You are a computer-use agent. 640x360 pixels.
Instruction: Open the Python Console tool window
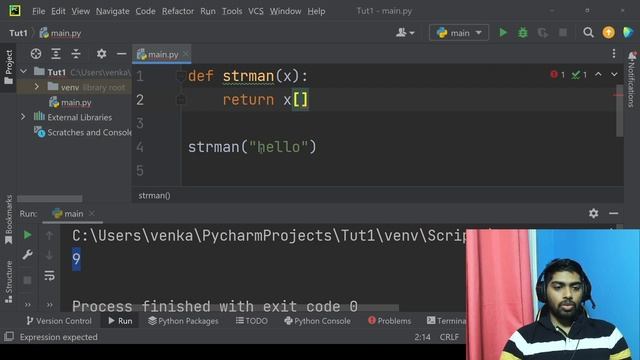coord(317,321)
